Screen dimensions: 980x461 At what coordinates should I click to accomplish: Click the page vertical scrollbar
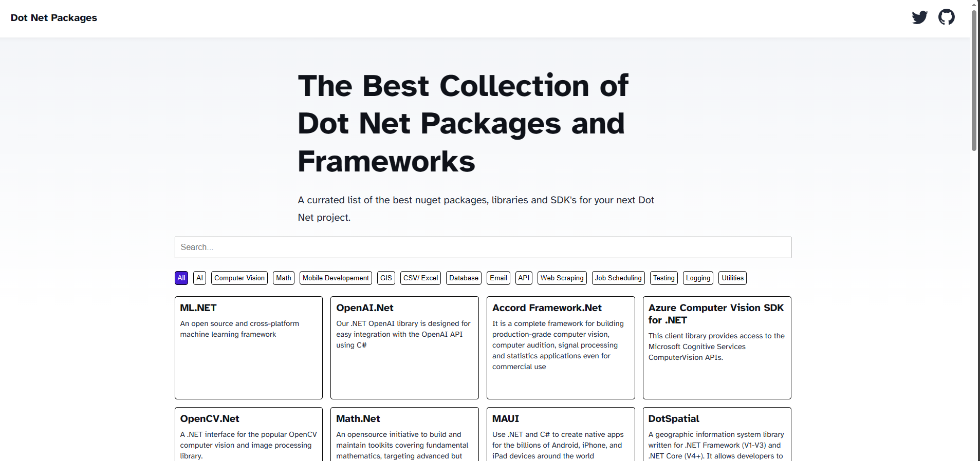(x=974, y=80)
